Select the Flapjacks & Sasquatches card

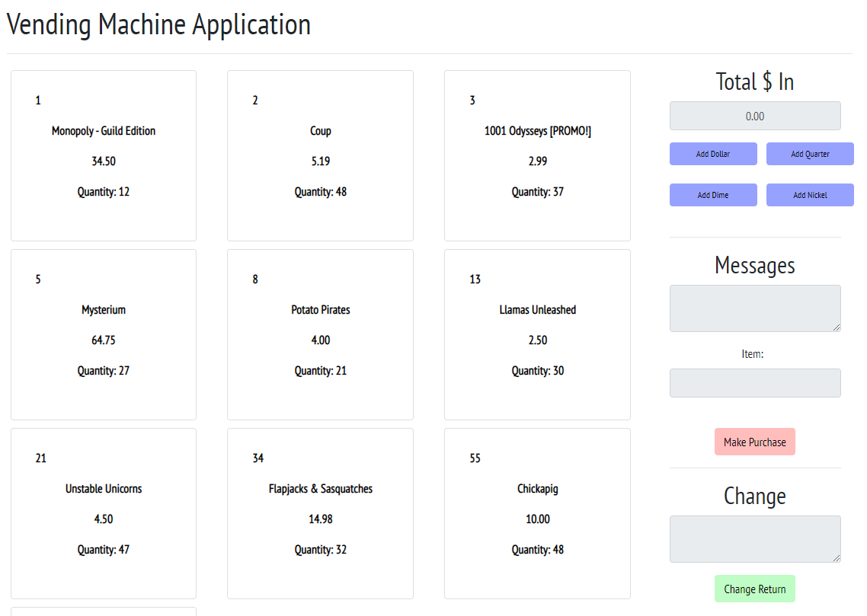[x=320, y=513]
